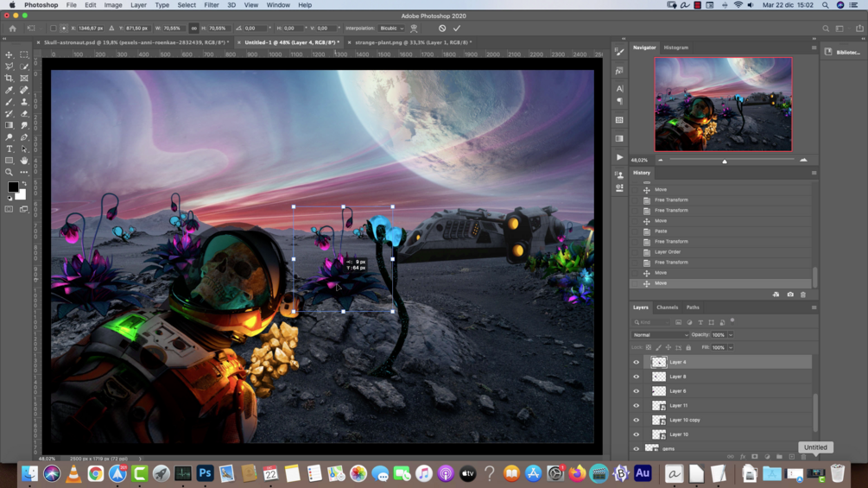Select the Dodge tool
868x488 pixels.
click(9, 137)
